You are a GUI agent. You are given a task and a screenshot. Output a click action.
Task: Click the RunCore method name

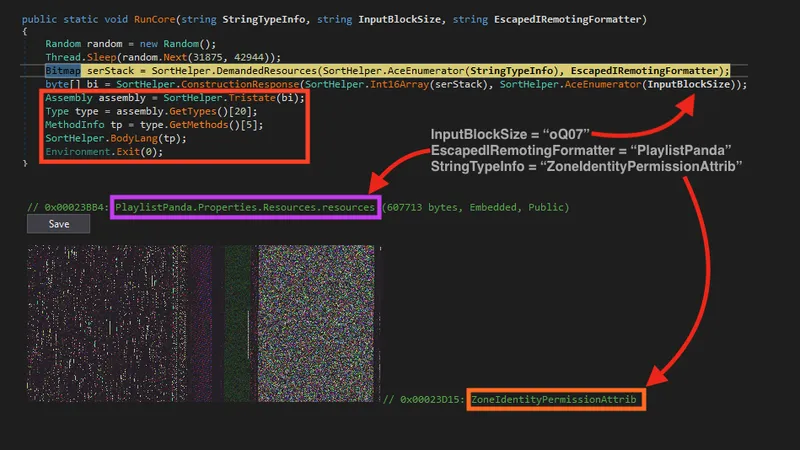(x=155, y=19)
